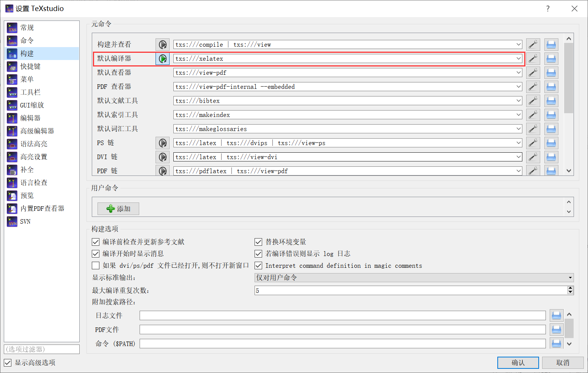This screenshot has height=373, width=588.
Task: Open wrench configure icon for 默认索引工具
Action: (533, 115)
